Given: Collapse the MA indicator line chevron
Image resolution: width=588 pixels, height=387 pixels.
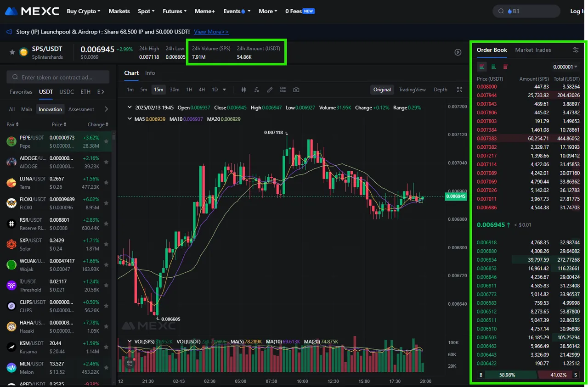Looking at the screenshot, I should point(130,119).
